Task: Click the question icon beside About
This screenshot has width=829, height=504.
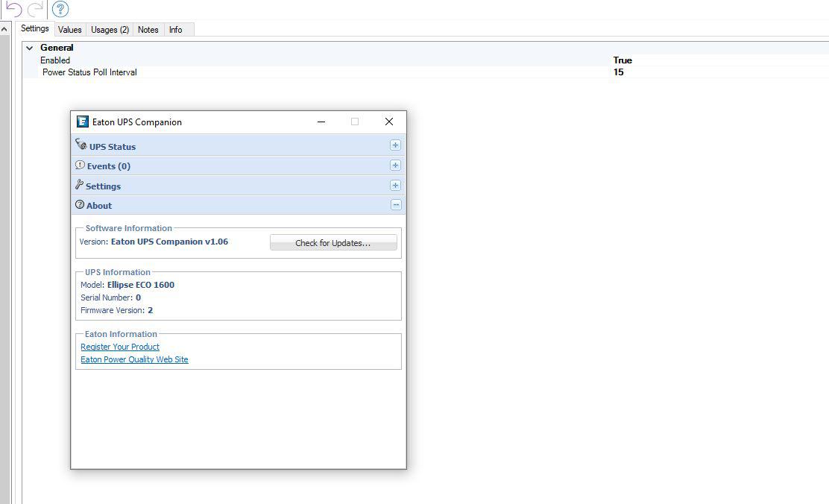Action: pos(80,205)
